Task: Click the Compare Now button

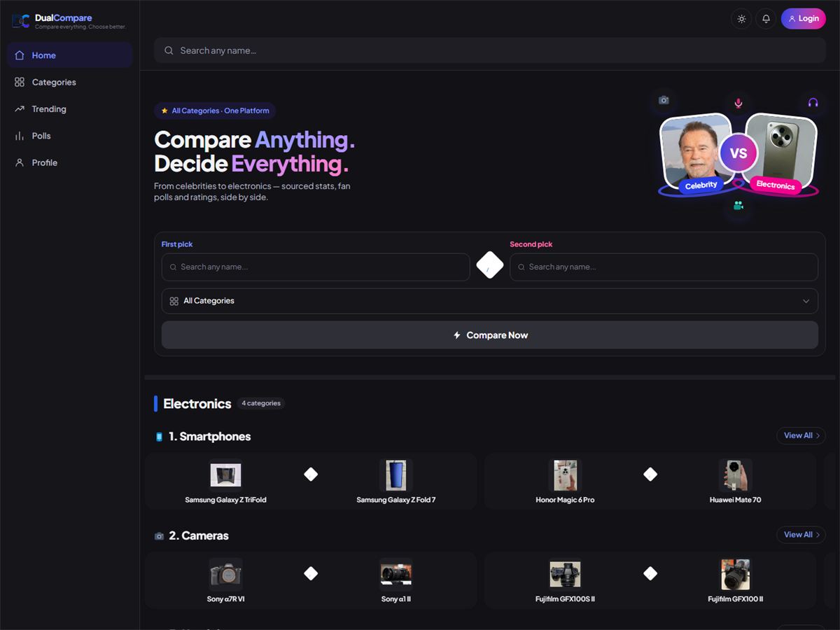Action: [x=490, y=335]
